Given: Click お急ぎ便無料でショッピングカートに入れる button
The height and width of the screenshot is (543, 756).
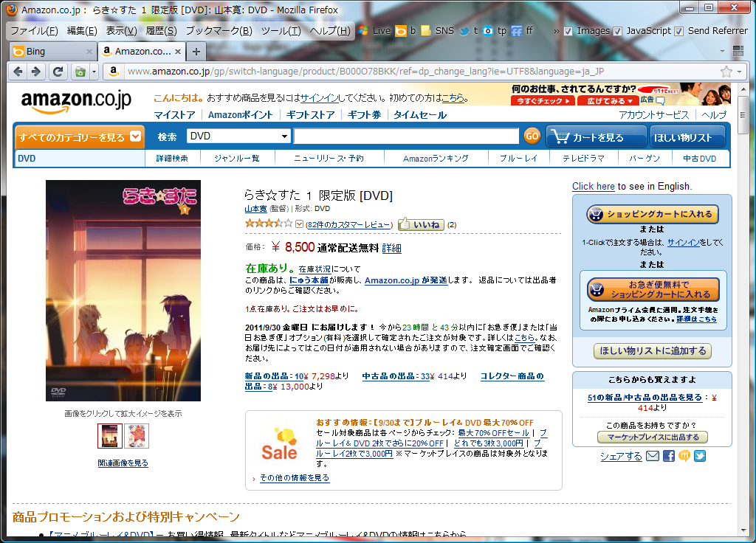Looking at the screenshot, I should [x=653, y=289].
